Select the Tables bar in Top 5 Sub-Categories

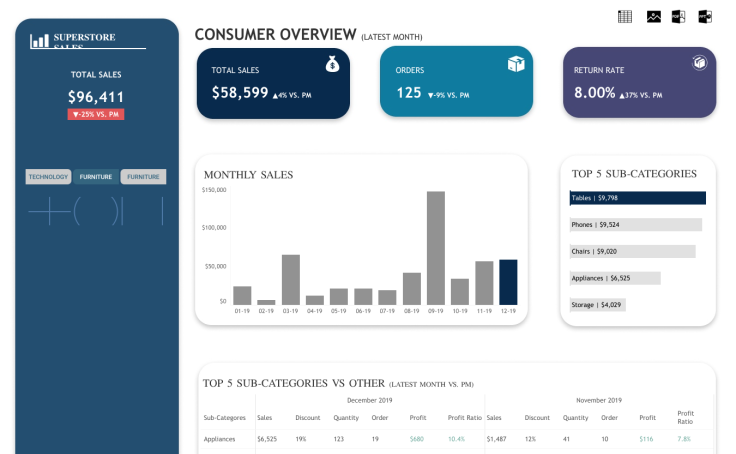click(637, 198)
